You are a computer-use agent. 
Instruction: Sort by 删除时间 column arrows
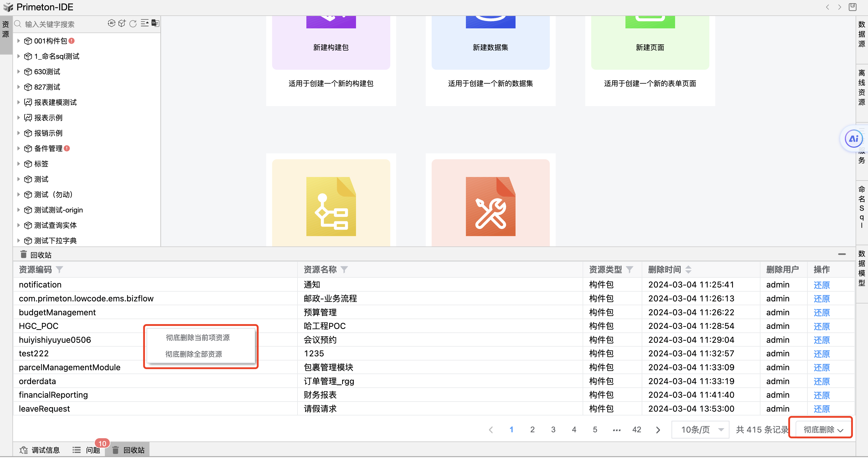[x=688, y=269]
